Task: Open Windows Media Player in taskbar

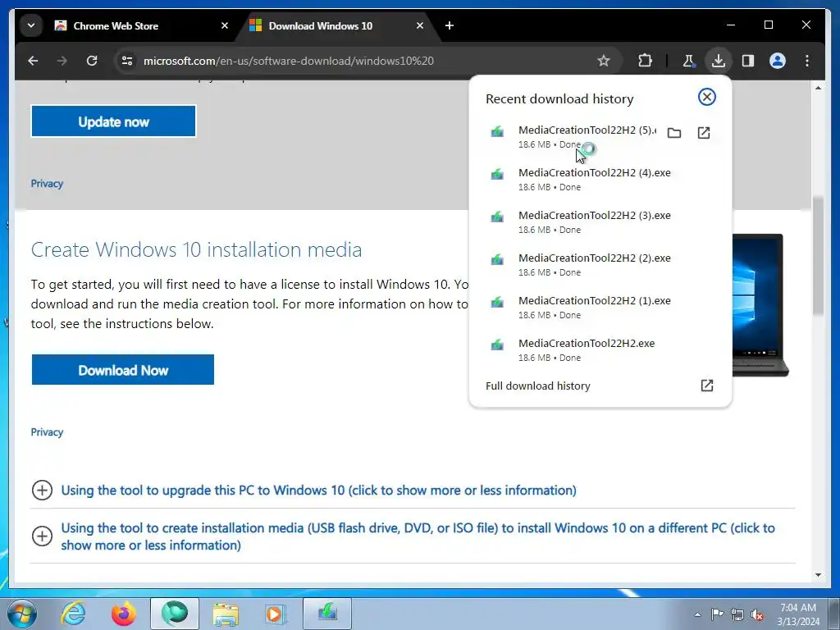Action: coord(276,614)
